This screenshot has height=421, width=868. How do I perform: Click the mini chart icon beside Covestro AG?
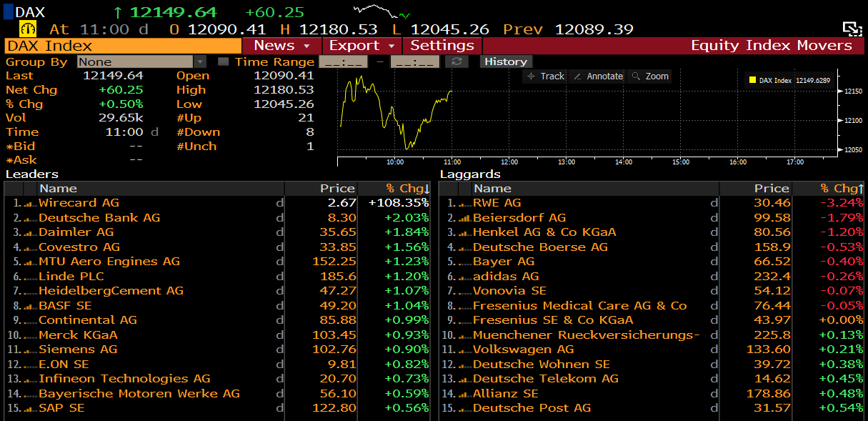pyautogui.click(x=30, y=247)
